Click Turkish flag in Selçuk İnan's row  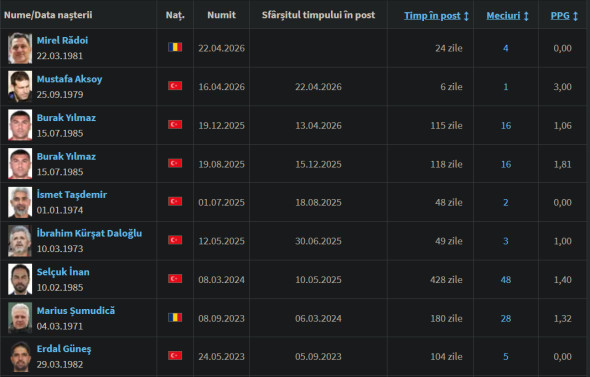click(x=175, y=279)
